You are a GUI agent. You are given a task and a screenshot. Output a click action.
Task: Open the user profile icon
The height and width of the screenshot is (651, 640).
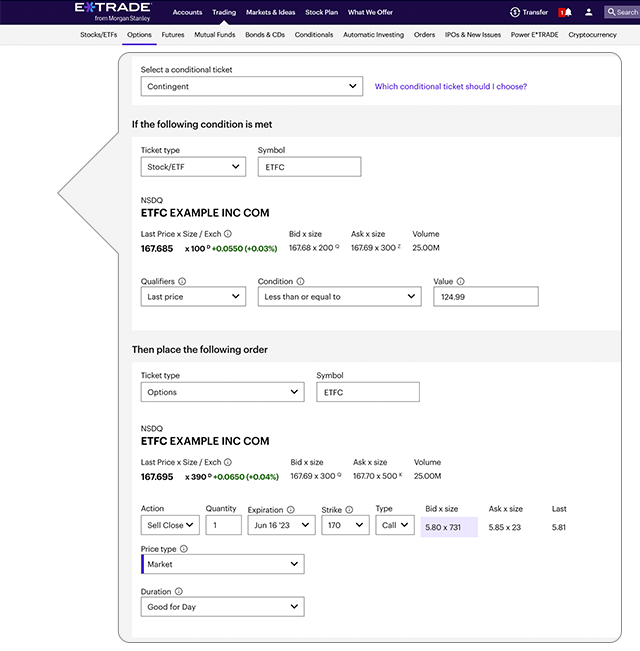click(x=588, y=12)
